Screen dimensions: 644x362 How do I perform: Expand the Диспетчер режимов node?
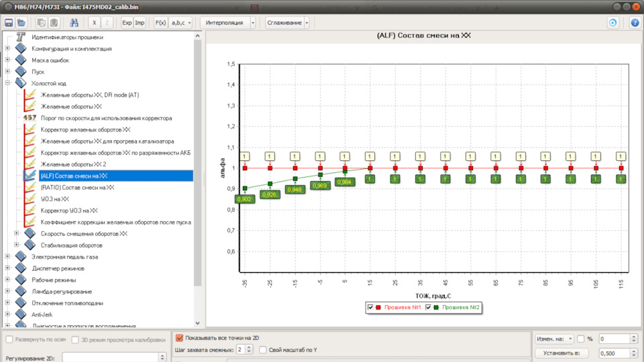click(x=7, y=268)
